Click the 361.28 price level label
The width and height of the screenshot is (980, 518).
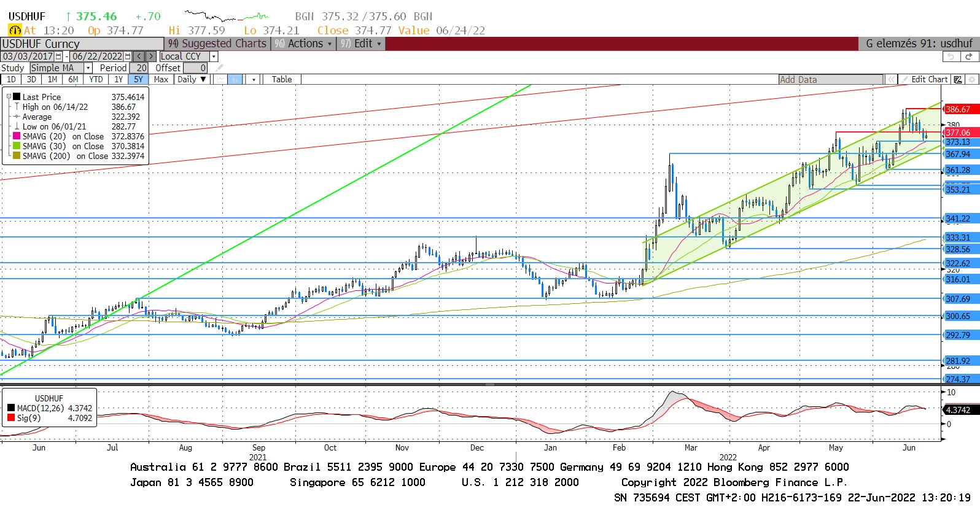[x=960, y=170]
